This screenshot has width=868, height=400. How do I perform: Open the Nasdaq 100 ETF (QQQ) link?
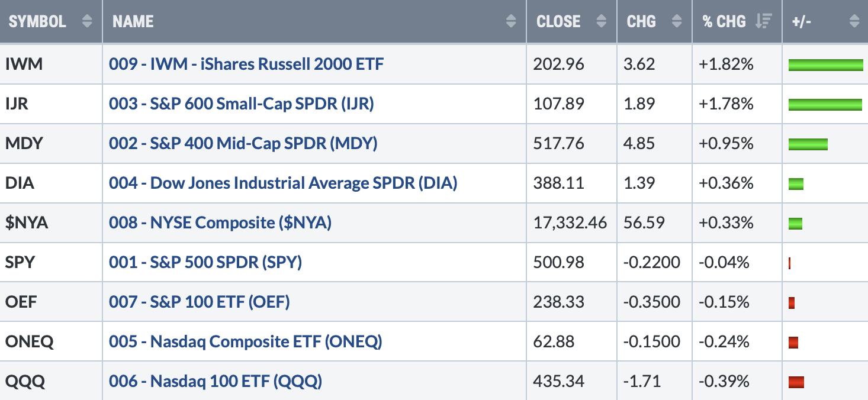tap(216, 381)
